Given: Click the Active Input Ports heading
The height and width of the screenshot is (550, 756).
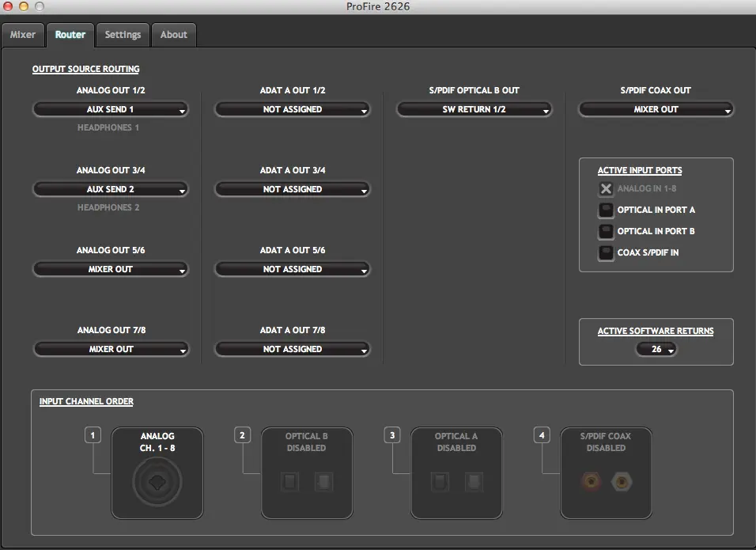Looking at the screenshot, I should (640, 170).
